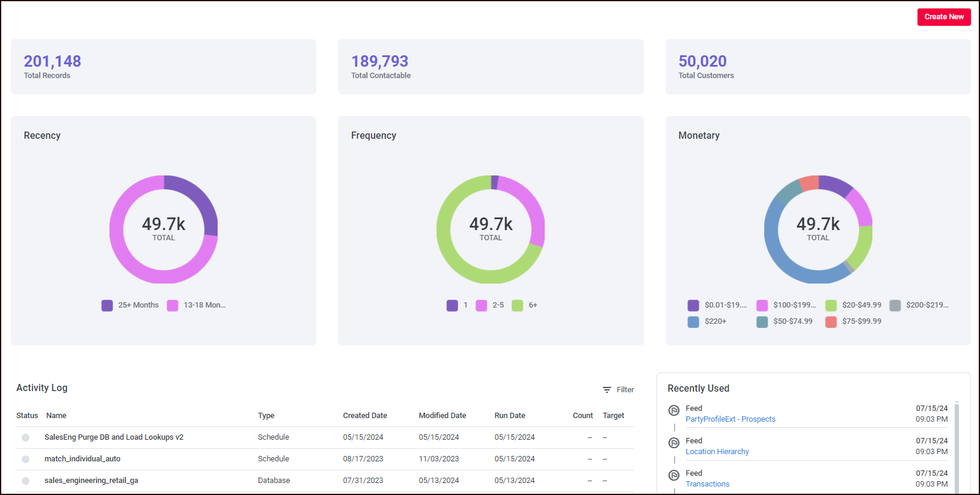Open the PartyProfileExt - Prospects link

click(730, 419)
